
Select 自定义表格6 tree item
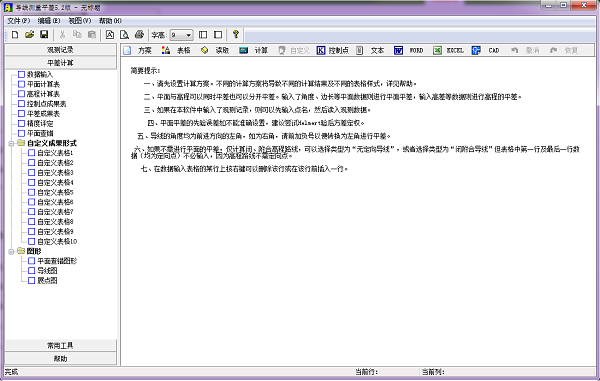click(x=55, y=202)
